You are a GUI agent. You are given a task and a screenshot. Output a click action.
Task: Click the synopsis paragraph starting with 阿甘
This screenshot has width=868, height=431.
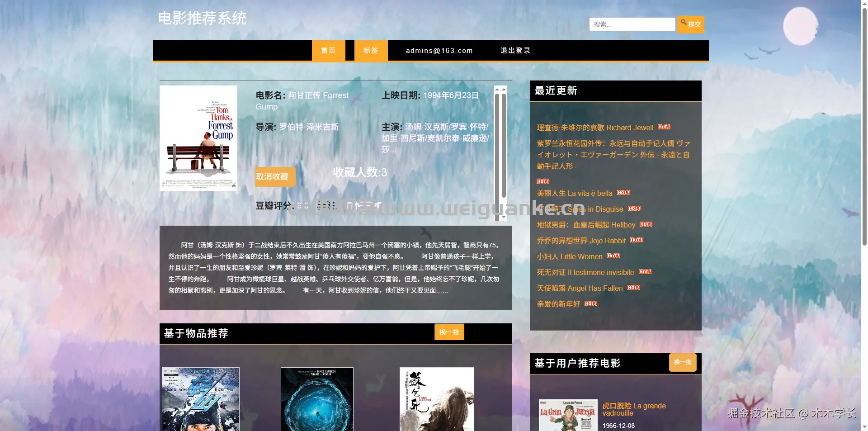(334, 268)
